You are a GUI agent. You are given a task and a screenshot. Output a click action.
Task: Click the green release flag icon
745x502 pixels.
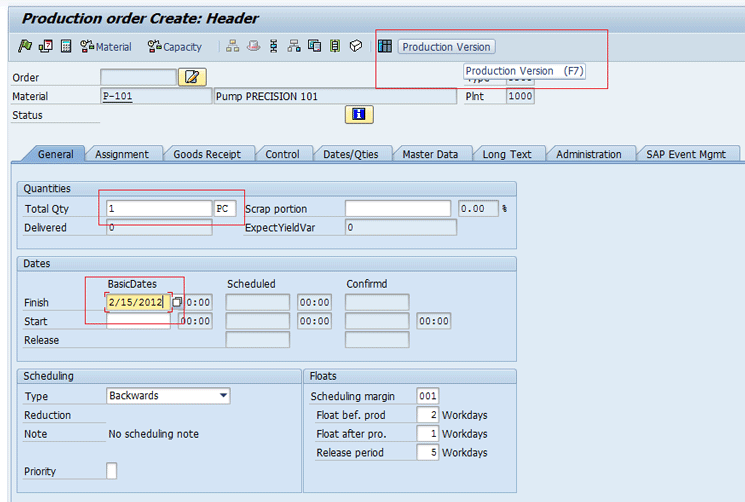pyautogui.click(x=25, y=46)
